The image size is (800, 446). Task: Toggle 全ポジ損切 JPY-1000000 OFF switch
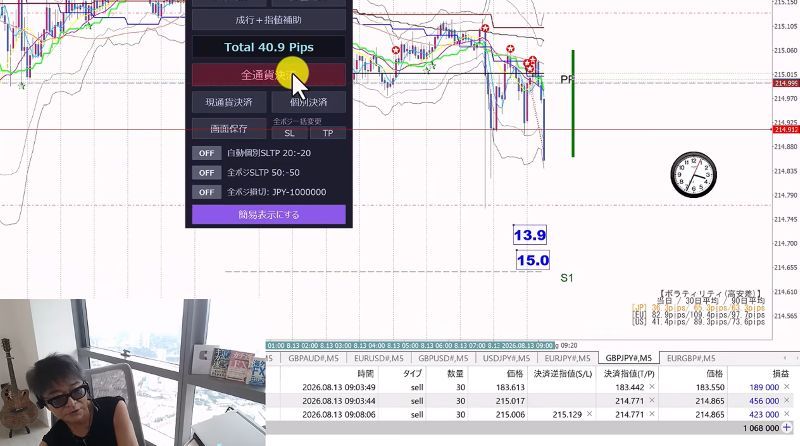(206, 192)
